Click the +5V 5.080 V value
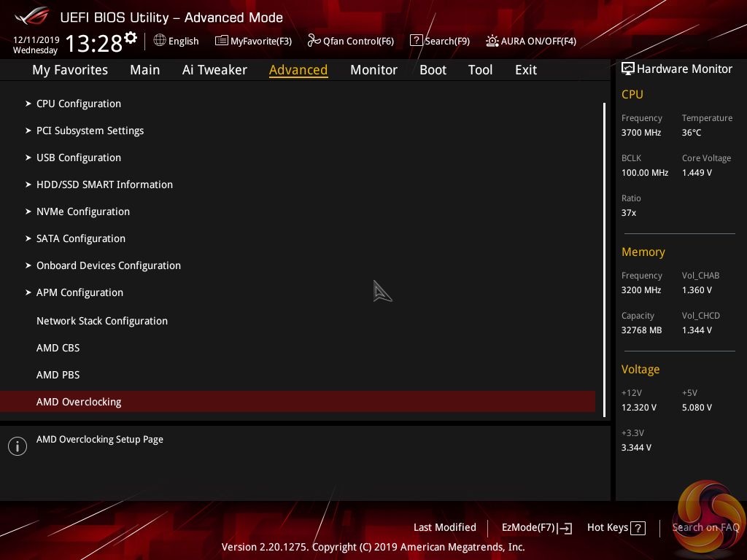 click(x=697, y=407)
